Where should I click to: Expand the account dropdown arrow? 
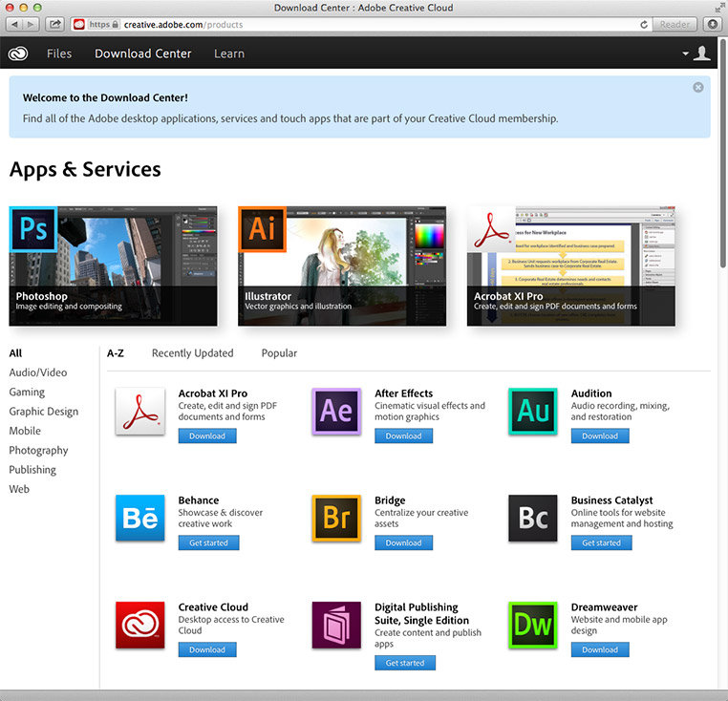[x=685, y=53]
